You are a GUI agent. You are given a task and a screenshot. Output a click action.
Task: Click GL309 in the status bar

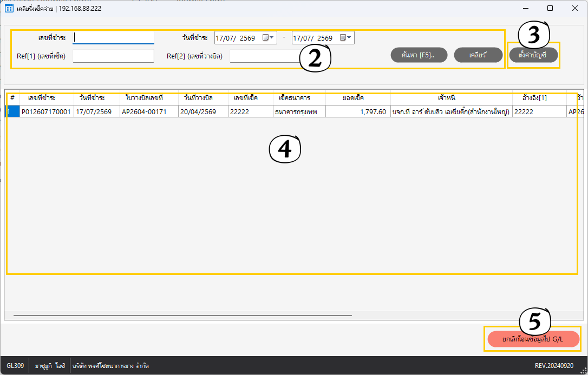pyautogui.click(x=15, y=366)
